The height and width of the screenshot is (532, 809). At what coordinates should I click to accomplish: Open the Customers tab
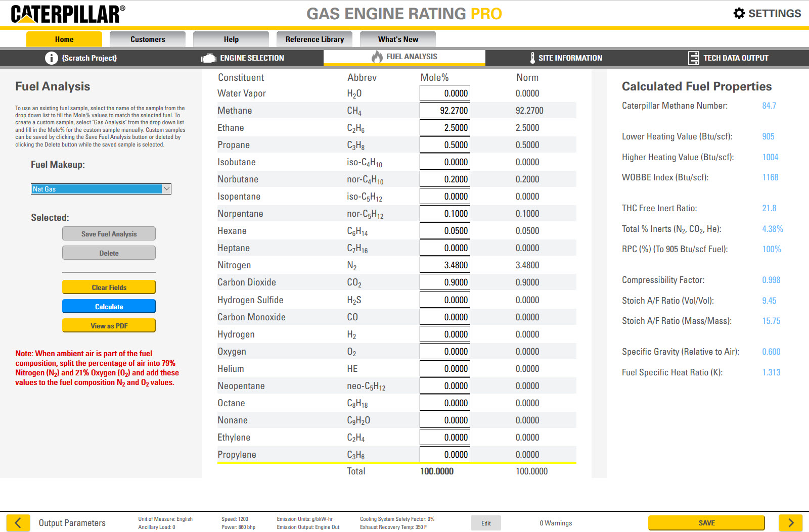pyautogui.click(x=148, y=39)
